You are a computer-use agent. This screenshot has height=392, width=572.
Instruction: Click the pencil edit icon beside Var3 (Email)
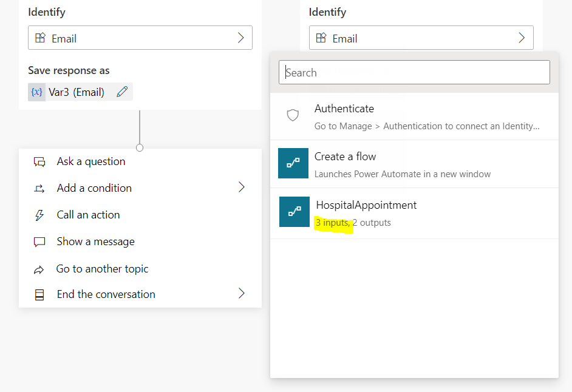click(x=122, y=92)
